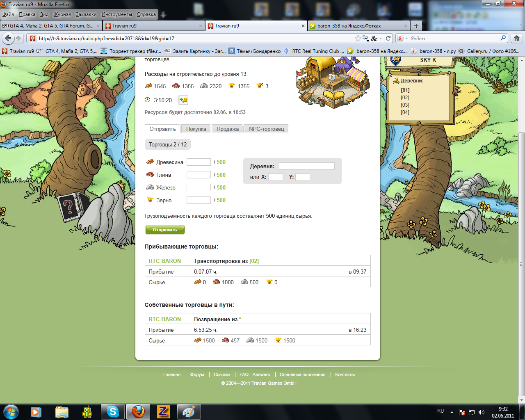Screen dimensions: 525x420
Task: Open the Журнал menu
Action: click(62, 14)
